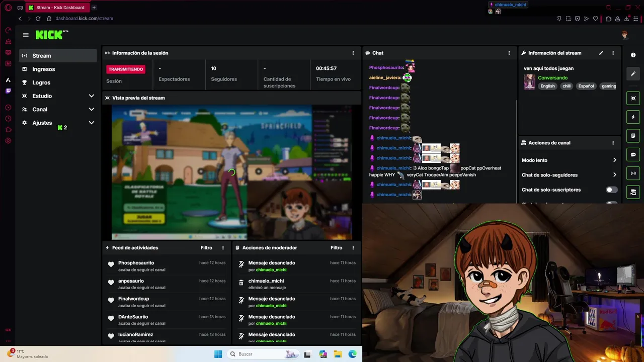This screenshot has width=644, height=362.
Task: Go back with the browser arrow
Action: [x=20, y=19]
